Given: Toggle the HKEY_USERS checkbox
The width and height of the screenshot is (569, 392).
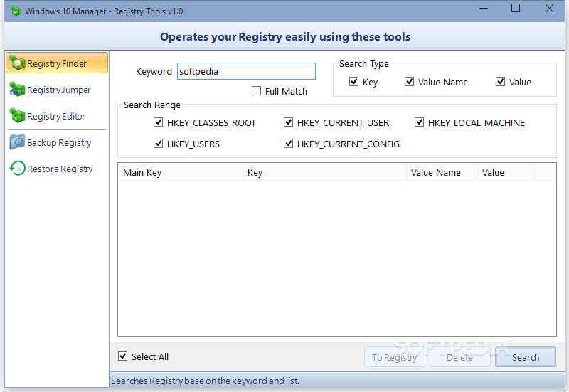Looking at the screenshot, I should point(158,144).
